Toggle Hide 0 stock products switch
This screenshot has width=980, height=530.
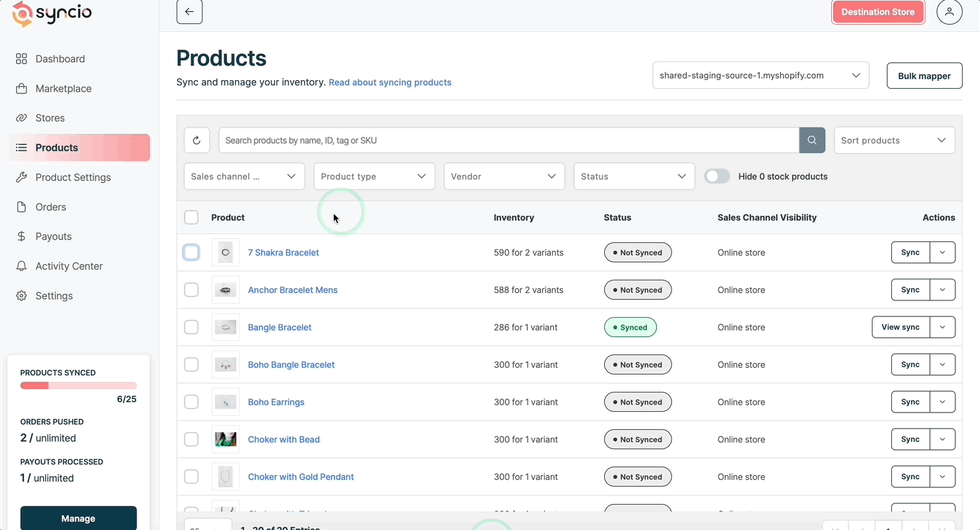[x=717, y=176]
